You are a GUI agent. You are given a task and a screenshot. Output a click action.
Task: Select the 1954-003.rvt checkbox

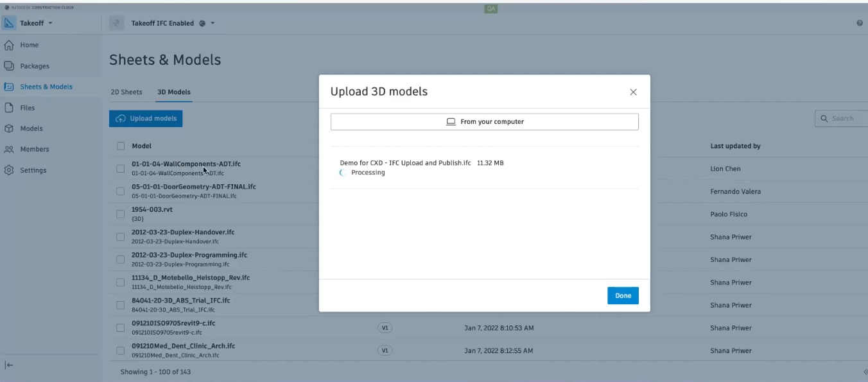coord(120,214)
